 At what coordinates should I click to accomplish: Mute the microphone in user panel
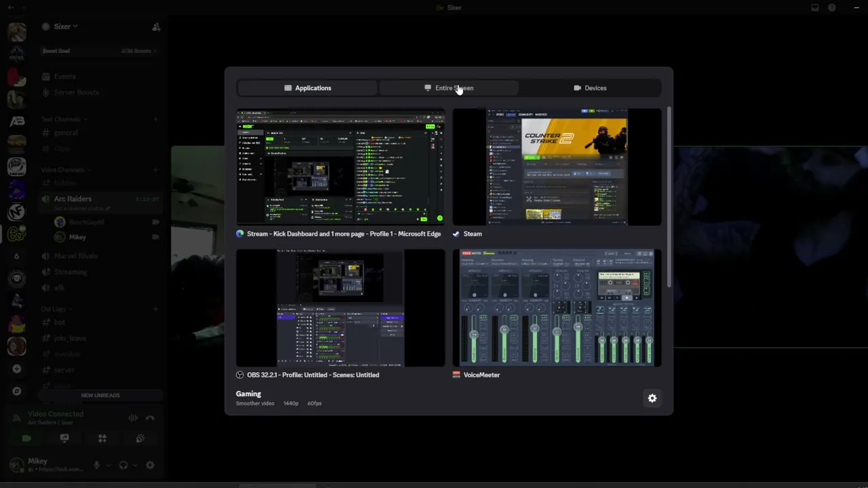point(97,465)
